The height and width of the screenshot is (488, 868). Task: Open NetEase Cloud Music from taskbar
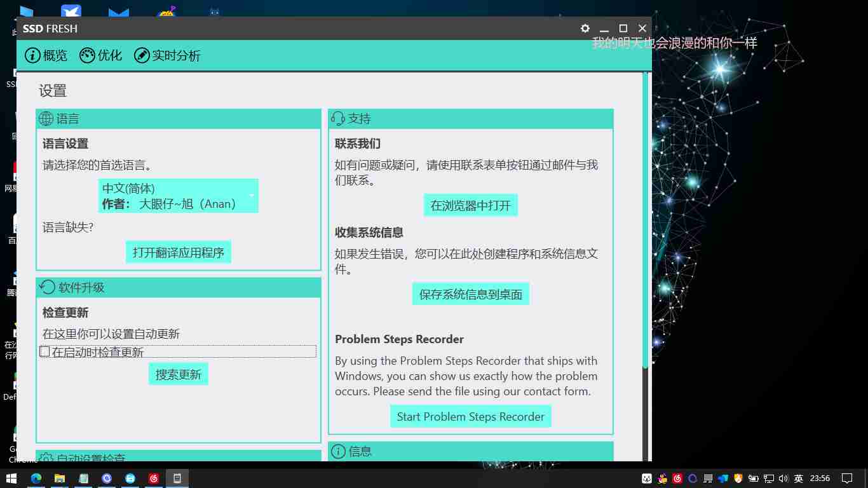tap(154, 478)
